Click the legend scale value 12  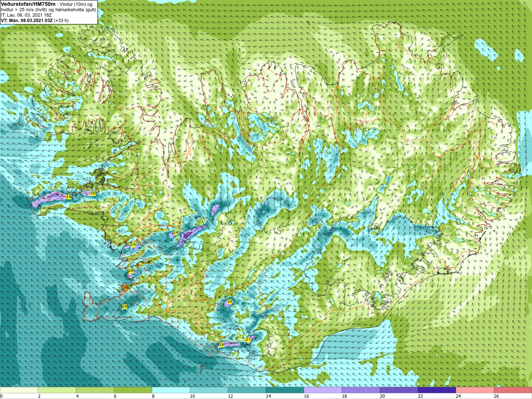point(230,397)
